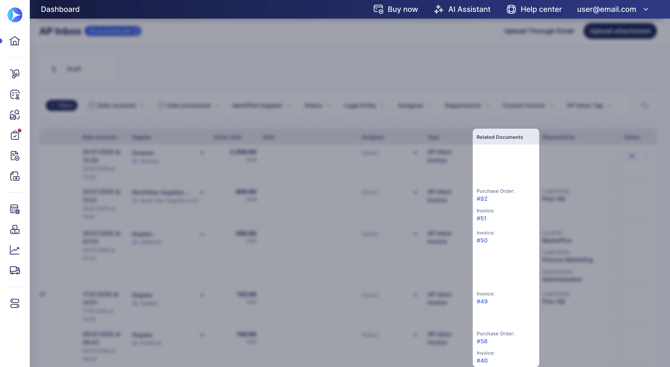670x367 pixels.
Task: Expand the user@email.com account dropdown
Action: 613,9
